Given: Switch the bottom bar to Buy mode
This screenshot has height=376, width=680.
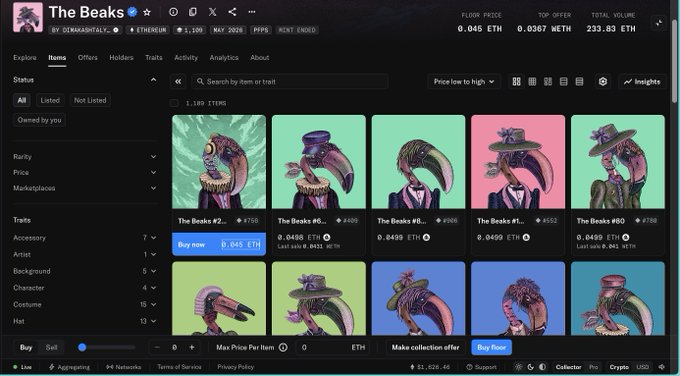Looking at the screenshot, I should click(x=26, y=347).
